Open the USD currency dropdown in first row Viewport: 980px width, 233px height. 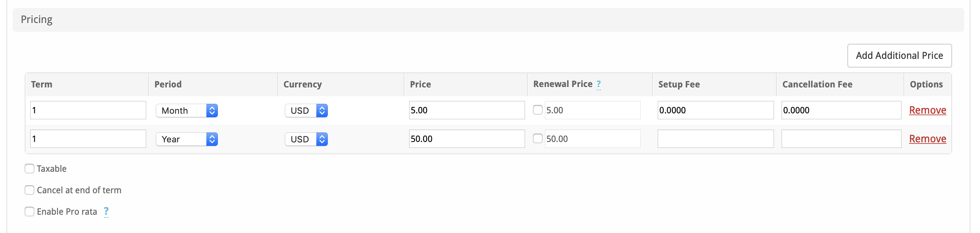tap(306, 111)
